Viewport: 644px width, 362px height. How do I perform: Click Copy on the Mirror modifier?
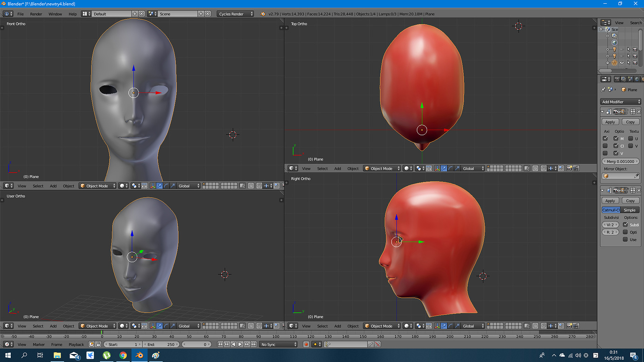click(630, 122)
